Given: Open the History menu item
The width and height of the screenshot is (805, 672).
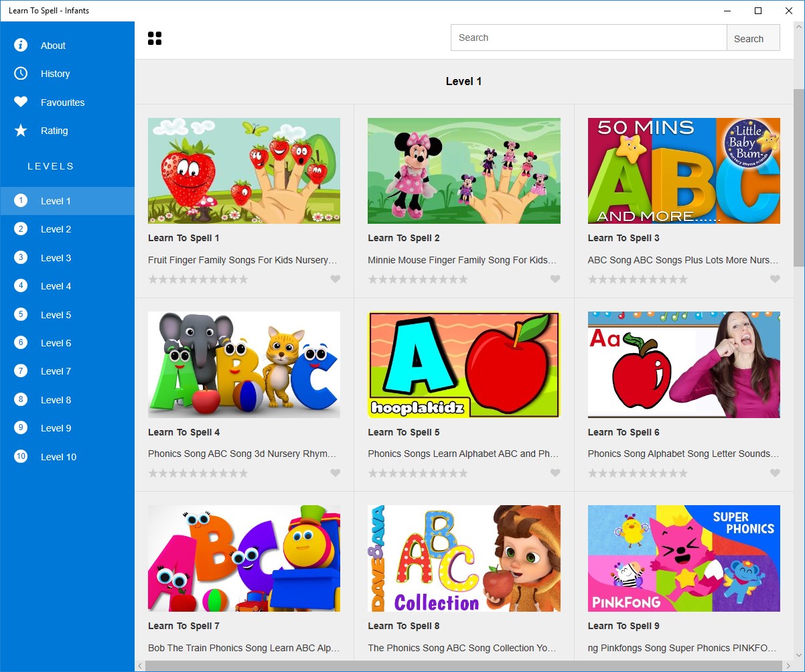Looking at the screenshot, I should click(x=67, y=74).
